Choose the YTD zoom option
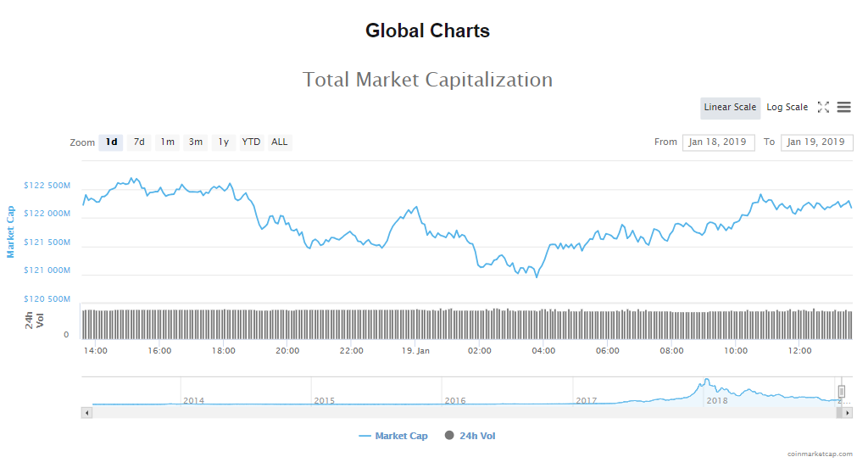Viewport: 868px width, 468px height. (251, 142)
